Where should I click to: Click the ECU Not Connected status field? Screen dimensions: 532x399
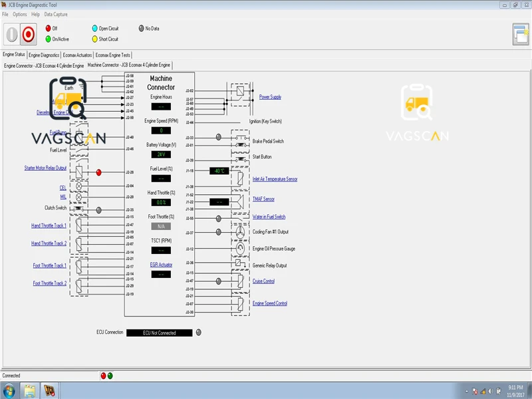pyautogui.click(x=160, y=333)
